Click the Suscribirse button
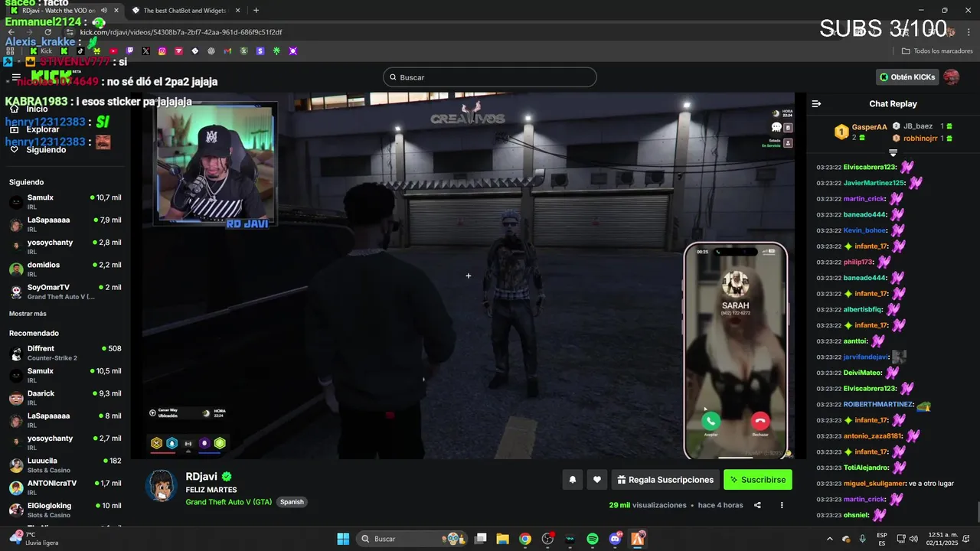 tap(758, 480)
